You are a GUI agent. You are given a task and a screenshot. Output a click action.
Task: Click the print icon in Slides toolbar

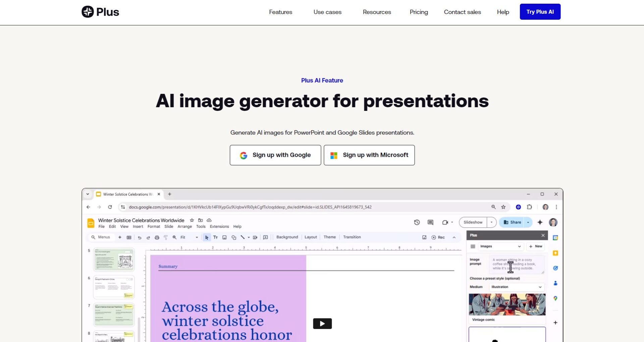157,237
